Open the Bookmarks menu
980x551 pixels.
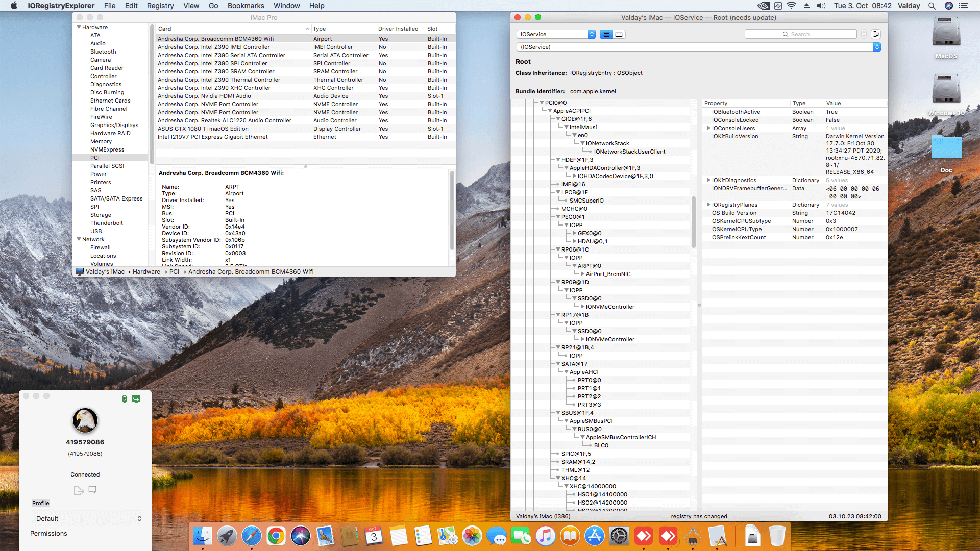(x=246, y=6)
